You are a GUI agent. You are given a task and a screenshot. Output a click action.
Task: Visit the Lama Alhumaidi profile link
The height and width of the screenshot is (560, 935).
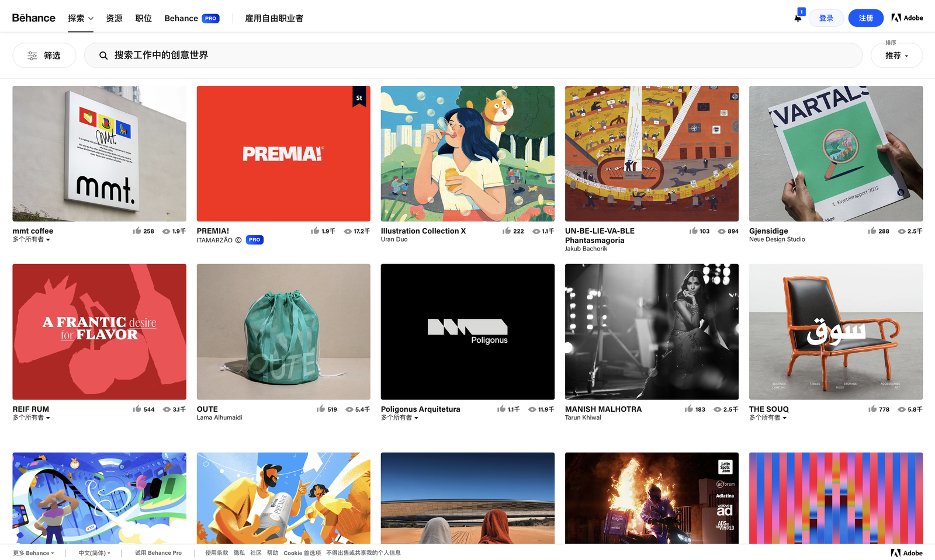219,418
